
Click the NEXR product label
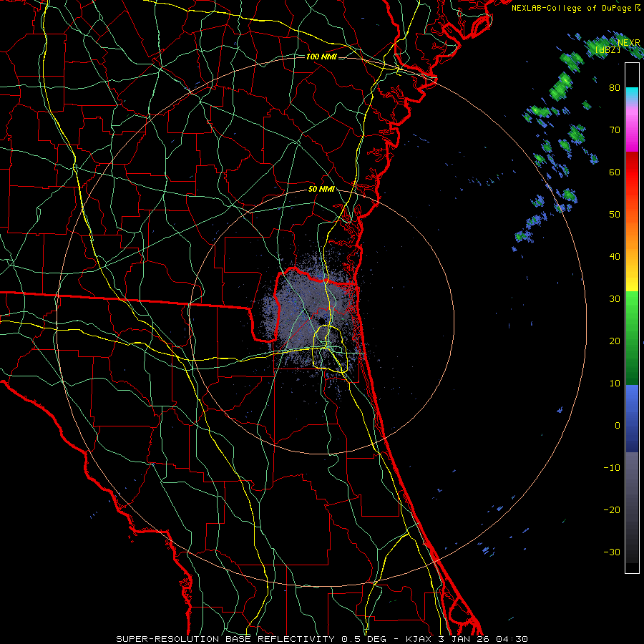pyautogui.click(x=629, y=42)
